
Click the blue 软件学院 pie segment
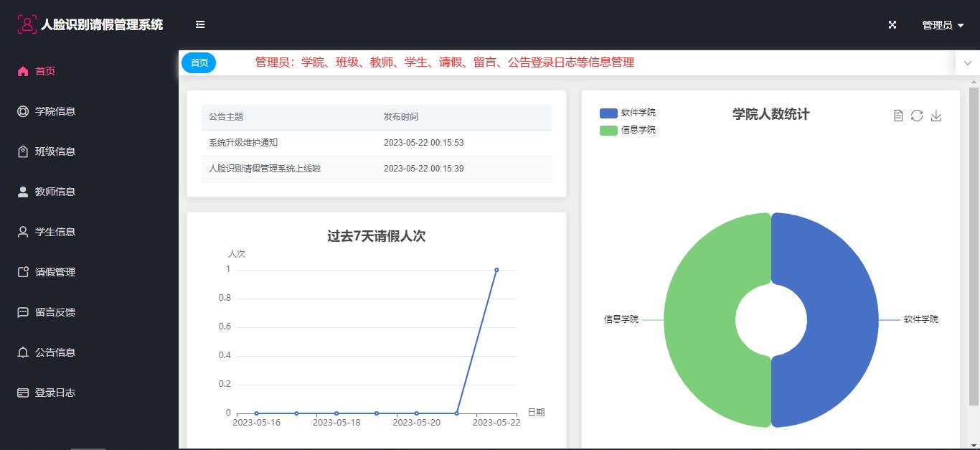pyautogui.click(x=839, y=319)
